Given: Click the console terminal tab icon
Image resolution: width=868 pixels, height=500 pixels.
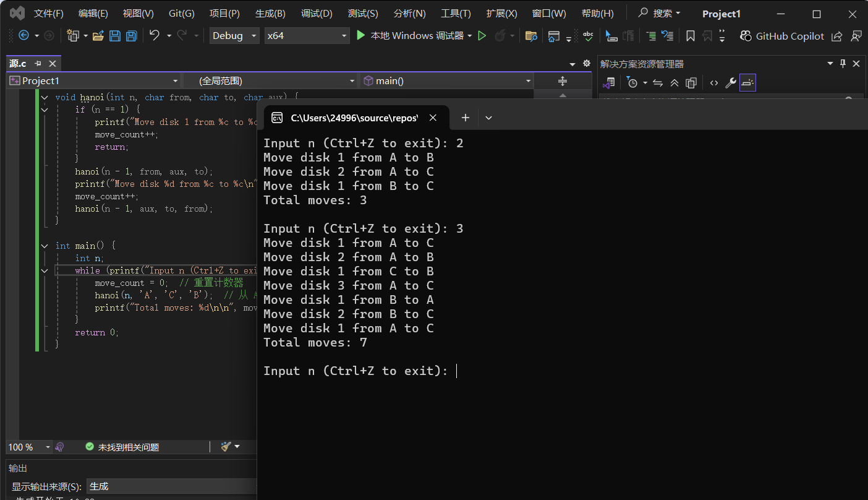Looking at the screenshot, I should 278,118.
